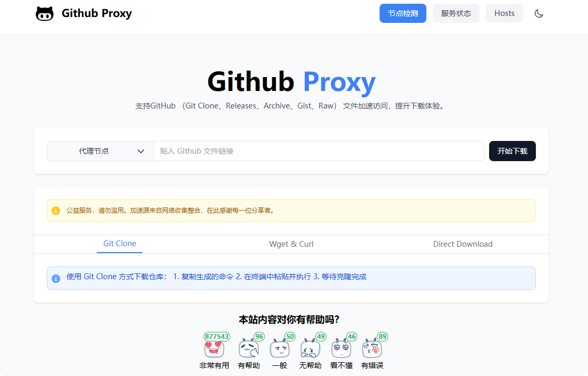Click the 46 vote count badge
588x376 pixels.
click(x=351, y=337)
